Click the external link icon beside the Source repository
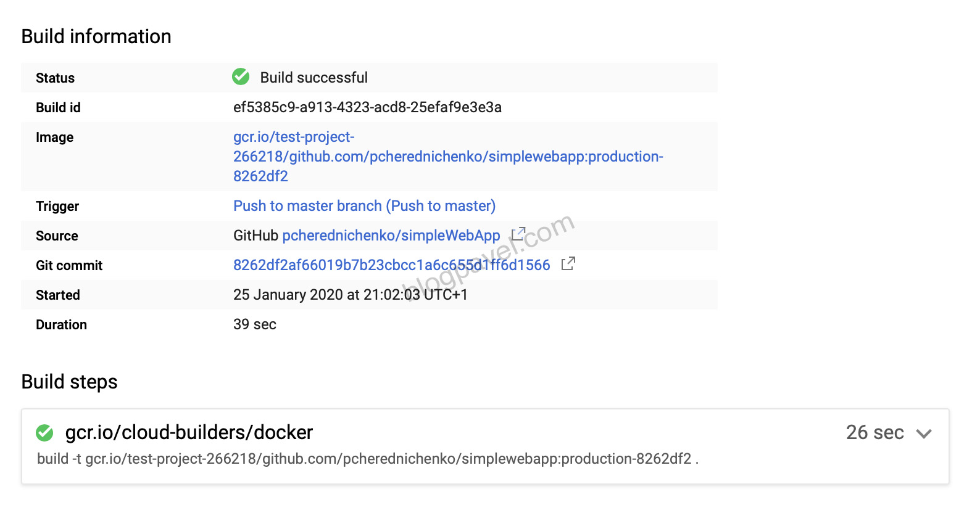 click(x=518, y=234)
